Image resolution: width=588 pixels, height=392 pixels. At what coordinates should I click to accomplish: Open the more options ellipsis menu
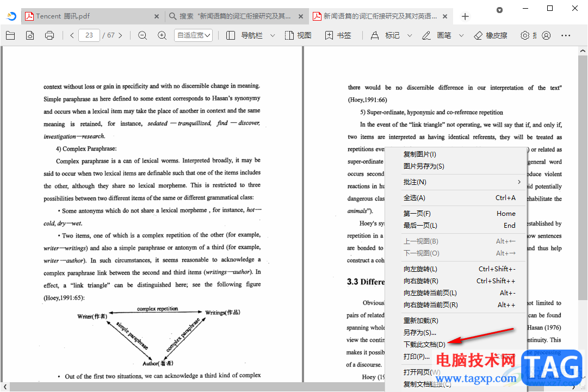(566, 35)
